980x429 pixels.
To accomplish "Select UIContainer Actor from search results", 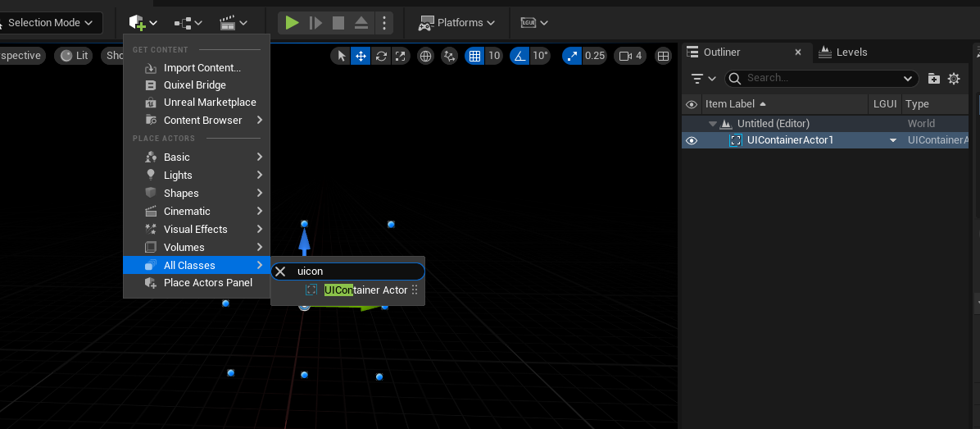I will [x=365, y=290].
